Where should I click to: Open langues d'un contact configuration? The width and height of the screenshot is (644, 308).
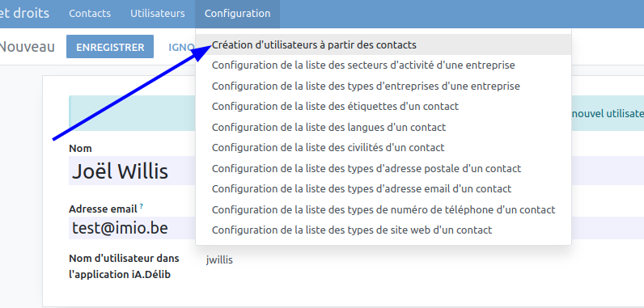[x=383, y=127]
